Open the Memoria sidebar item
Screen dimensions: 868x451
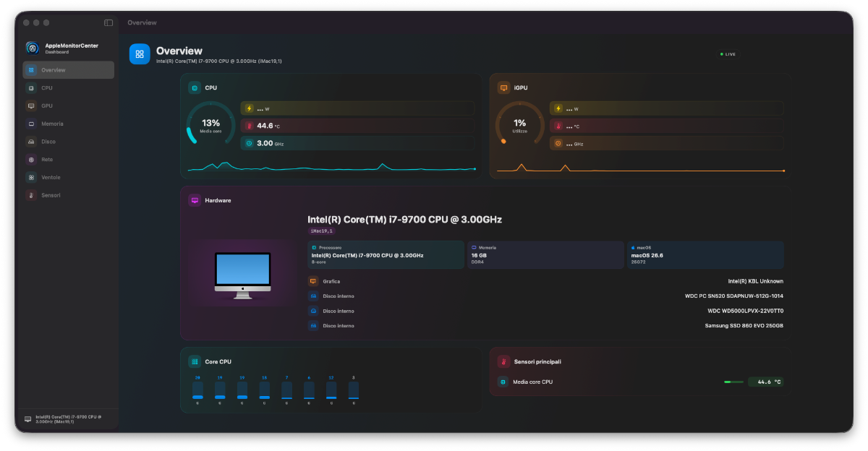click(69, 124)
